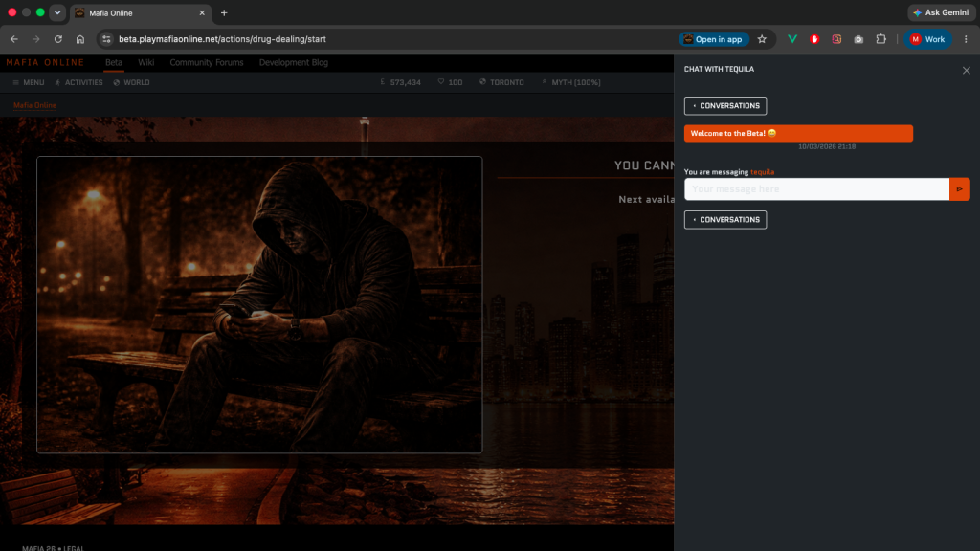Click Open in app button
The height and width of the screenshot is (551, 980).
click(x=714, y=38)
